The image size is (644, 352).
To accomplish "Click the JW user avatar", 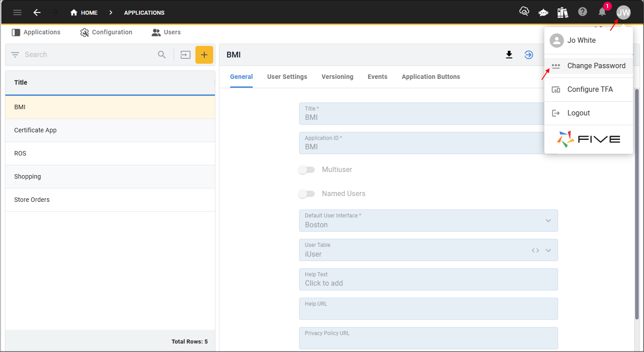I will [x=624, y=12].
